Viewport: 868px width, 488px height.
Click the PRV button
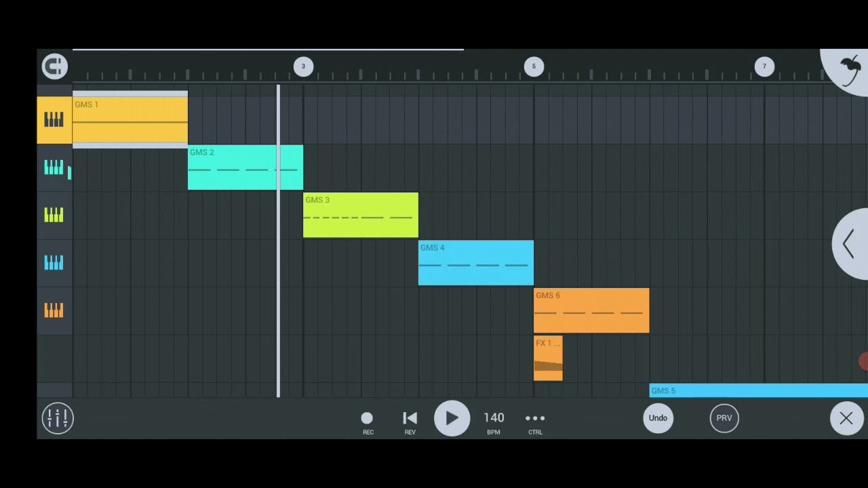coord(724,418)
